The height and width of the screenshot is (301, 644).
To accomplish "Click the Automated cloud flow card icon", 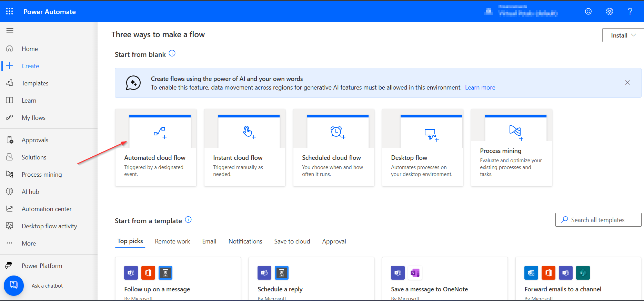I will 160,133.
